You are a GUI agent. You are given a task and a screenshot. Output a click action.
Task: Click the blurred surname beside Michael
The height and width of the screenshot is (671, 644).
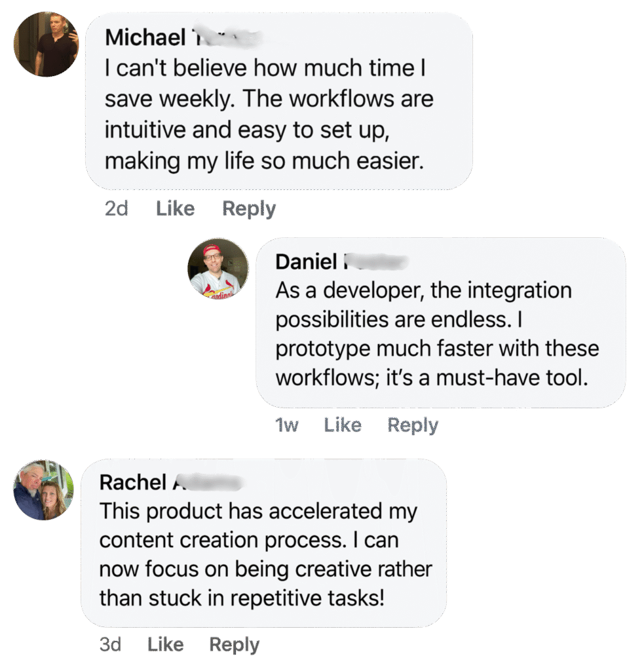(226, 38)
